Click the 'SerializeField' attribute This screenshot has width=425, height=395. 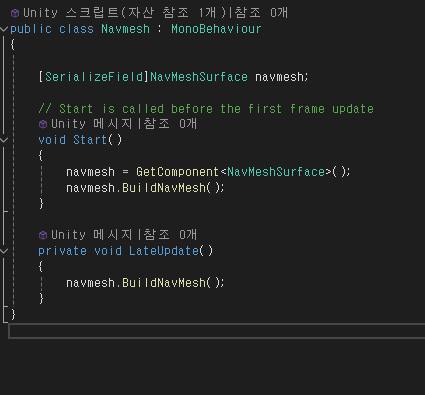(94, 77)
